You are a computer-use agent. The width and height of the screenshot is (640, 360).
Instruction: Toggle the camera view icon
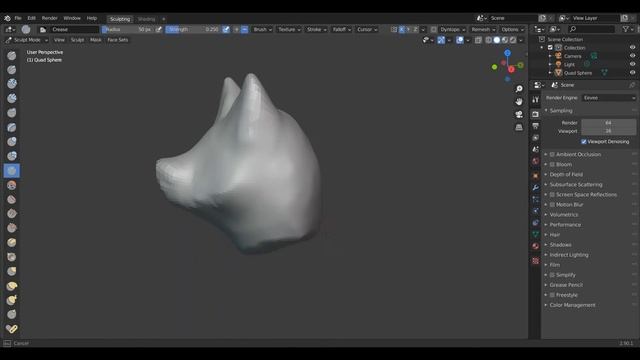519,114
